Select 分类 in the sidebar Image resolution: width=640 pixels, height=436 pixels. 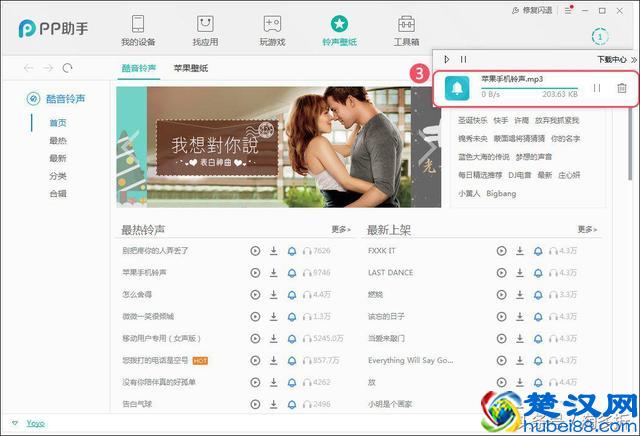(x=58, y=176)
